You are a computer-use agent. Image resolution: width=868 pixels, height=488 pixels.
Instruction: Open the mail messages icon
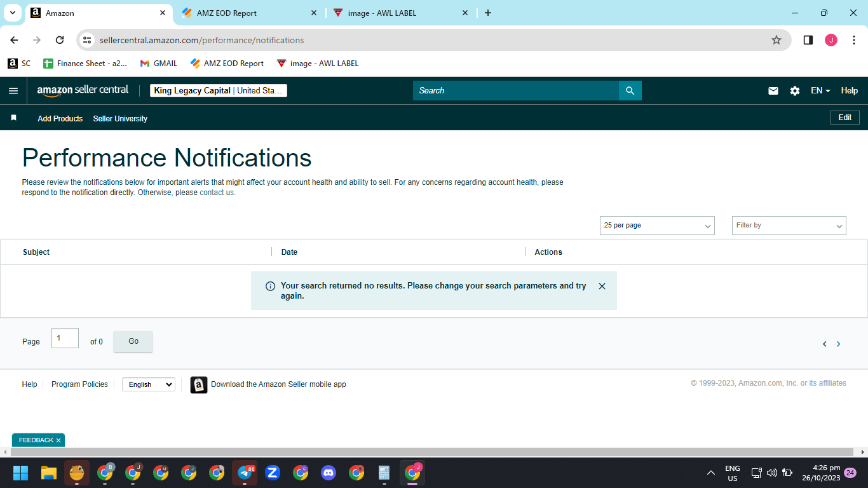(773, 91)
